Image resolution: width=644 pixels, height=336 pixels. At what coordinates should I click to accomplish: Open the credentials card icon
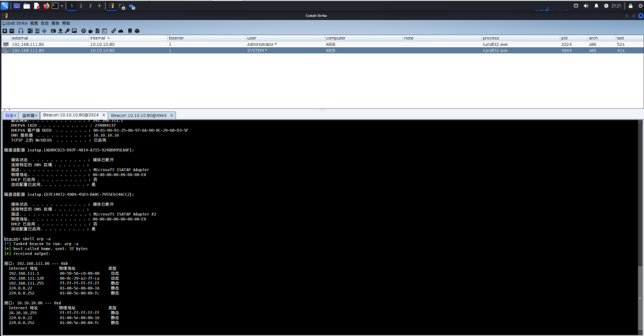click(53, 31)
